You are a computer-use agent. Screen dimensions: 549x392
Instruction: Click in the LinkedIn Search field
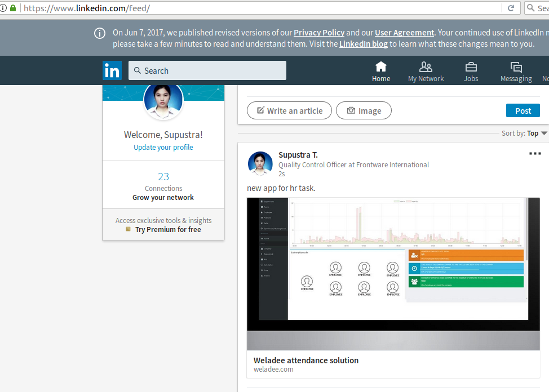(x=207, y=70)
